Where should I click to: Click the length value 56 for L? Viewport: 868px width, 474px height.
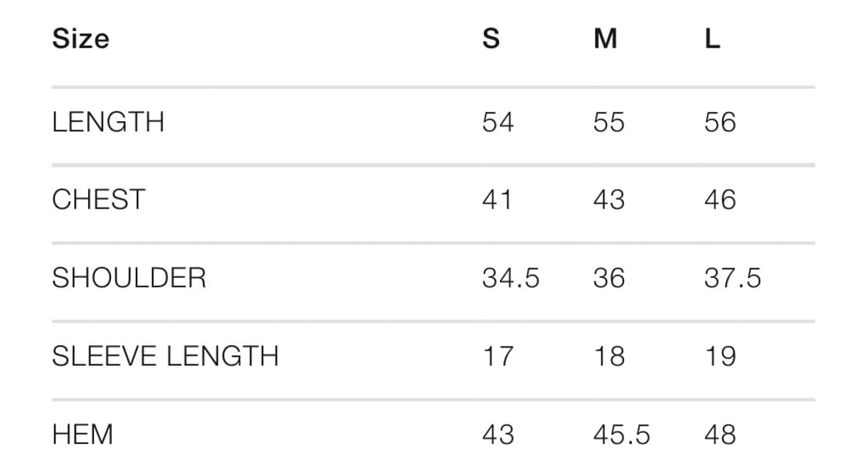click(x=720, y=122)
